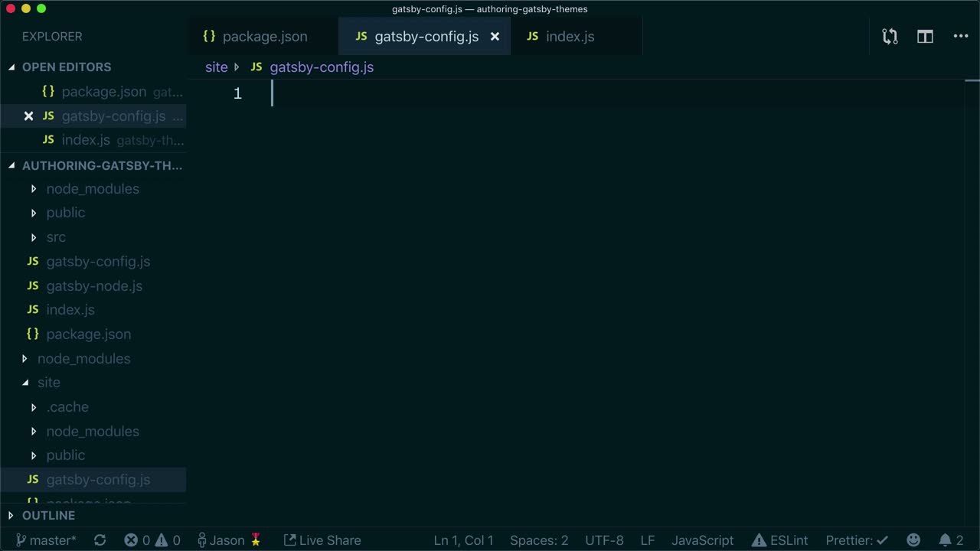Click the Jason Live Share user indicator
The height and width of the screenshot is (551, 980).
tap(229, 540)
